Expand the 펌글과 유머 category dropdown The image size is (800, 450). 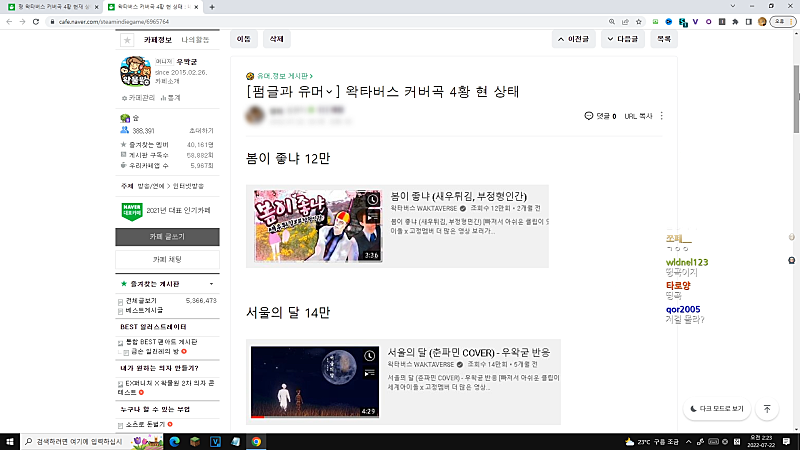pos(329,92)
